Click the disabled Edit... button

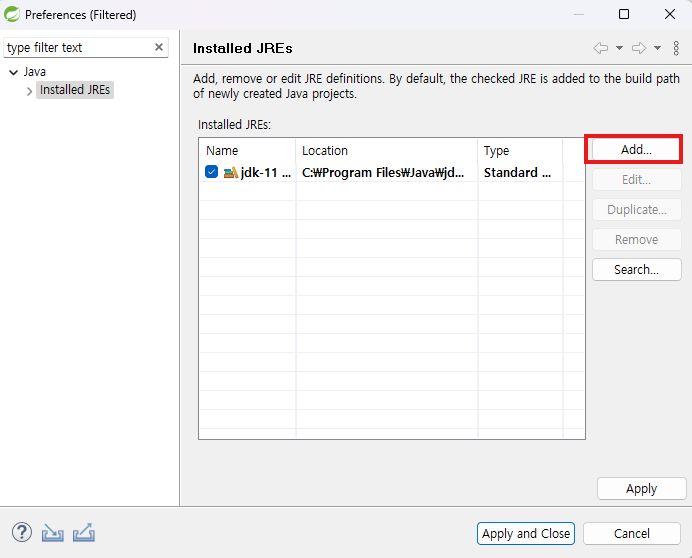tap(636, 180)
